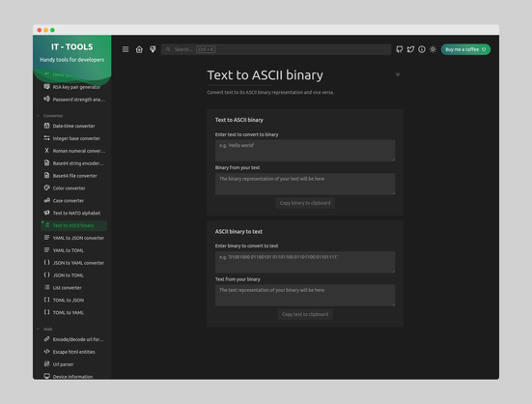532x404 pixels.
Task: Click the Device information monitor icon
Action: (x=46, y=376)
